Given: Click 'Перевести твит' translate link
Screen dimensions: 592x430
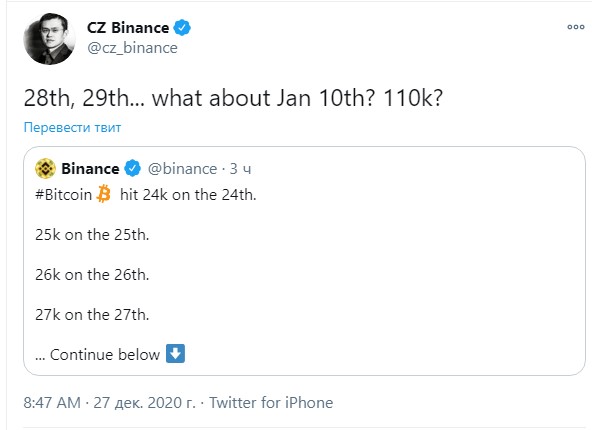Looking at the screenshot, I should coord(72,127).
